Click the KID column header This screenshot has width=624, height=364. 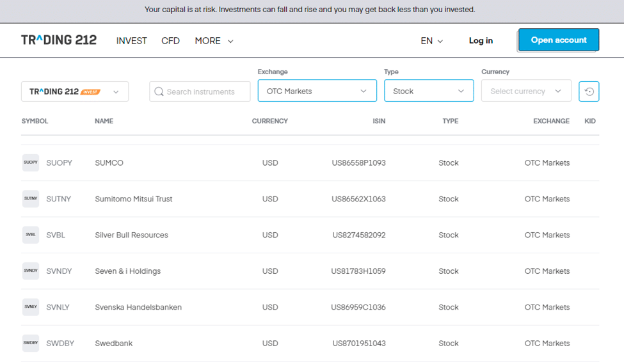[x=590, y=121]
